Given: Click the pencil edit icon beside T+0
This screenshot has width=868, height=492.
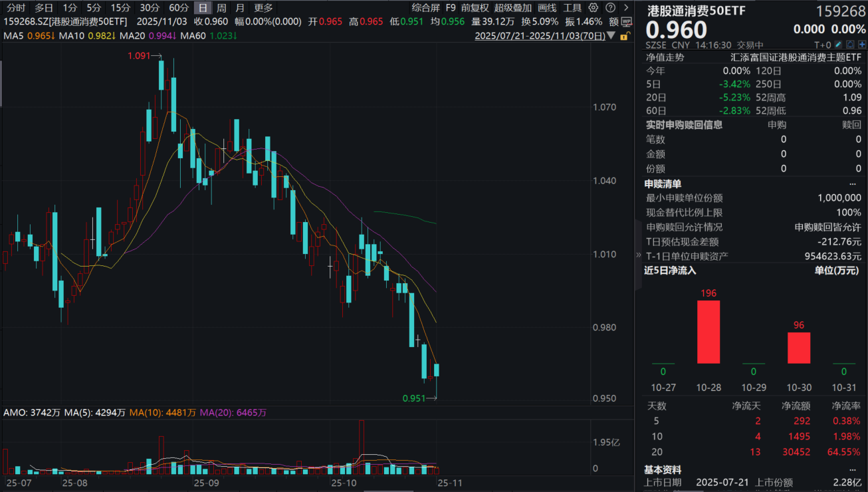Looking at the screenshot, I should 839,45.
